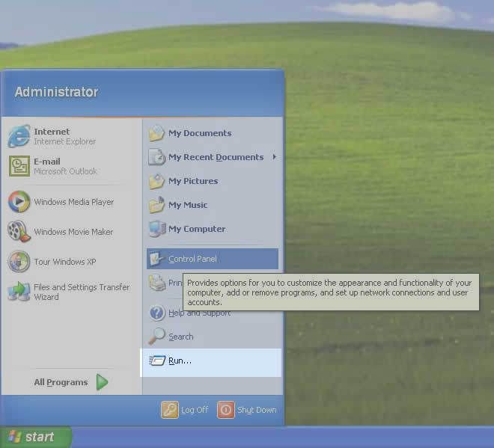
Task: Click Files and Settings Transfer Wizard text
Action: pyautogui.click(x=82, y=292)
